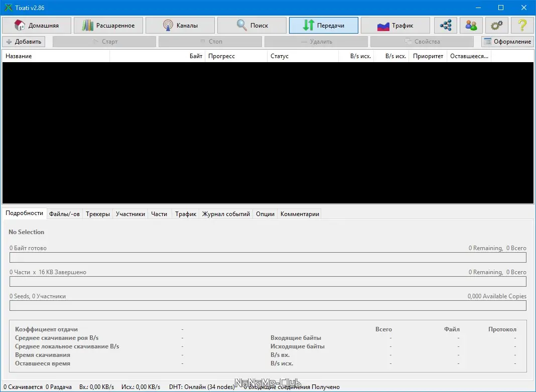The width and height of the screenshot is (536, 392).
Task: Click the 'Оставшееся время' label
Action: pyautogui.click(x=42, y=363)
